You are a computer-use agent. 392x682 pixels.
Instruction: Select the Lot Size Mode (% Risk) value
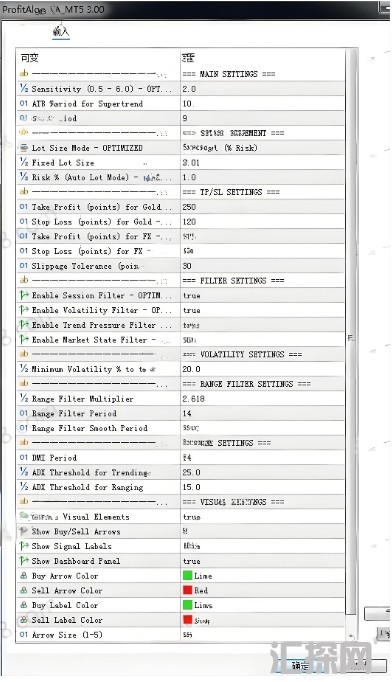click(220, 148)
